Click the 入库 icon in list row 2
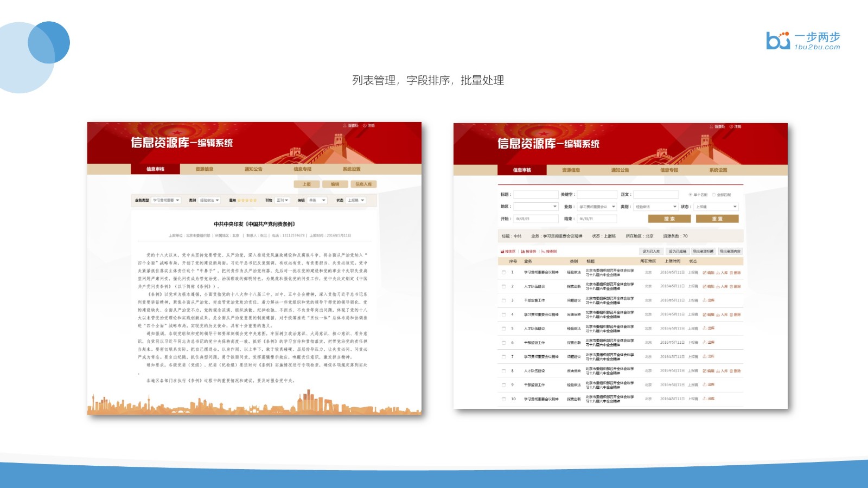Image resolution: width=868 pixels, height=488 pixels. 718,287
